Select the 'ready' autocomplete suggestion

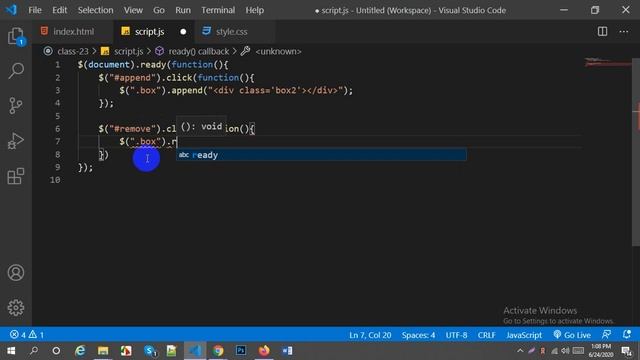[x=321, y=155]
